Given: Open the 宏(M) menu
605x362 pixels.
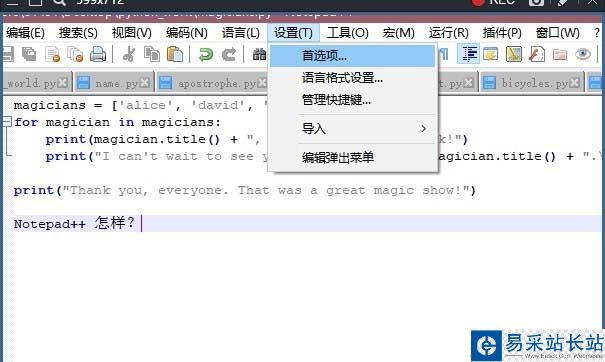Looking at the screenshot, I should click(399, 33).
